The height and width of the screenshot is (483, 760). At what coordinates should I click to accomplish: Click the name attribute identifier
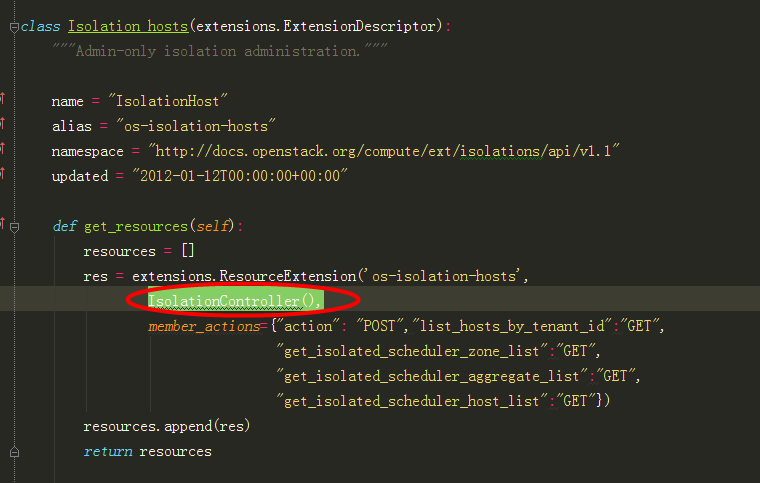pyautogui.click(x=67, y=101)
